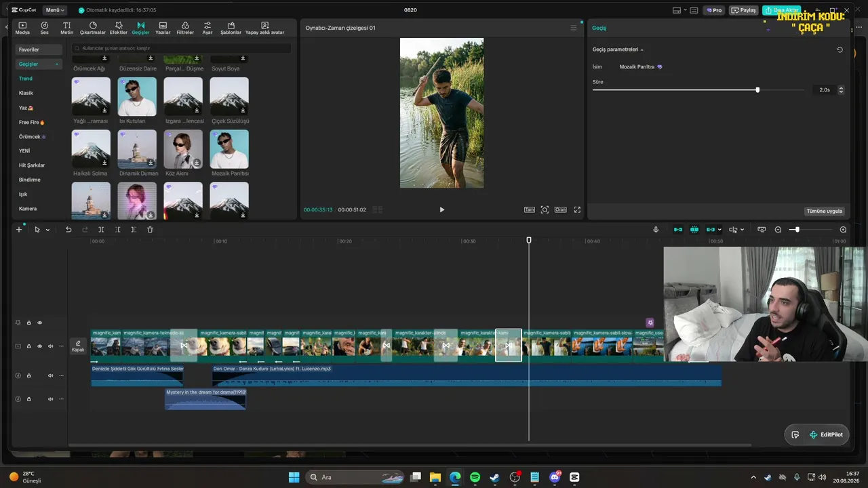
Task: Mute the main video track
Action: (x=50, y=346)
